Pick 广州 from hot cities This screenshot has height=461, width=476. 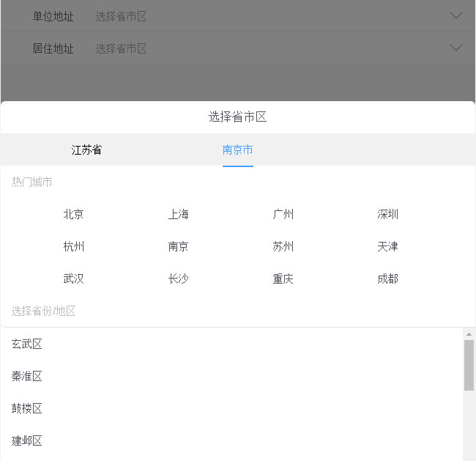point(283,214)
